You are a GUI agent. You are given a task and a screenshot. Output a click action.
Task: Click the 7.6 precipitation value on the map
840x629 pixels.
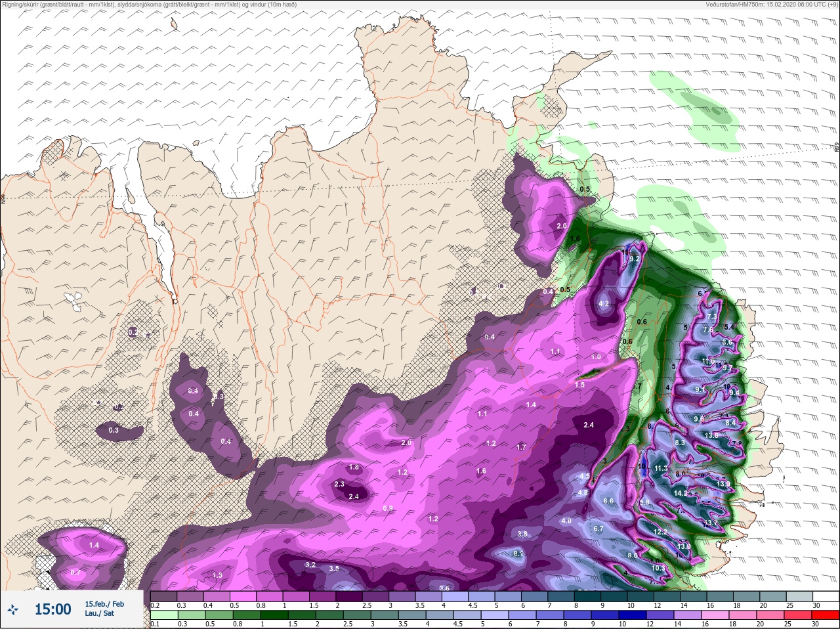(707, 330)
